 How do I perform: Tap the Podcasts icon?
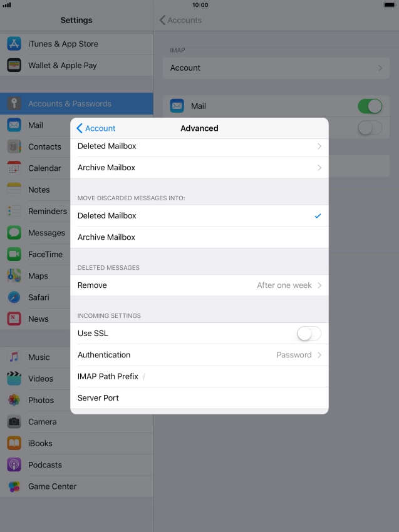14,465
